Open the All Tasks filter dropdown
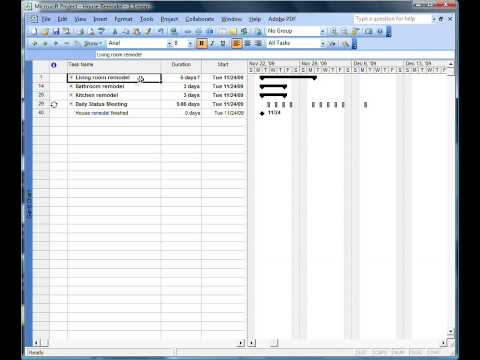The width and height of the screenshot is (480, 360). [x=323, y=44]
